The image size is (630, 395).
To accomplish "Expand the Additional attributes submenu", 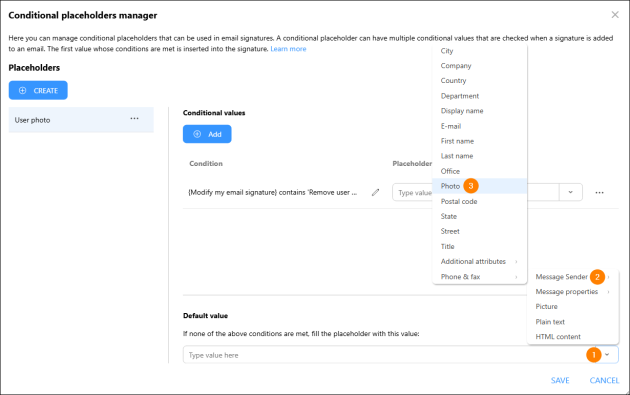I will click(x=479, y=262).
